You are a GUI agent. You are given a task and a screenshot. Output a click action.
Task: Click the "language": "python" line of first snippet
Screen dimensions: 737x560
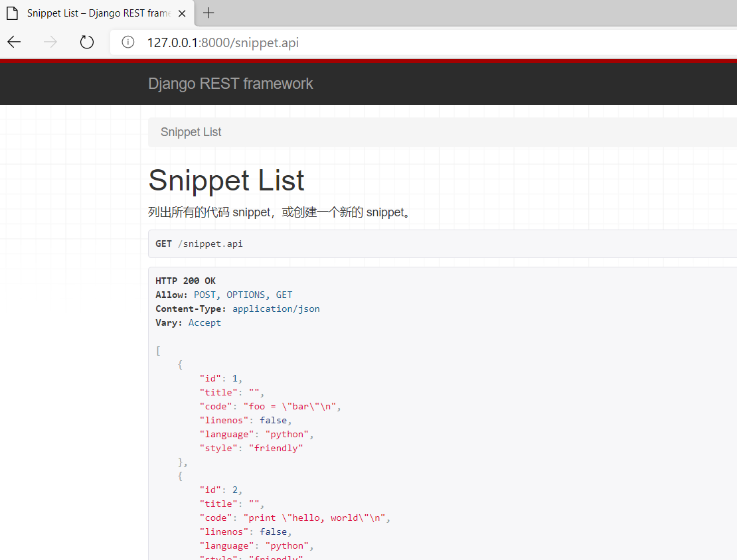click(257, 435)
